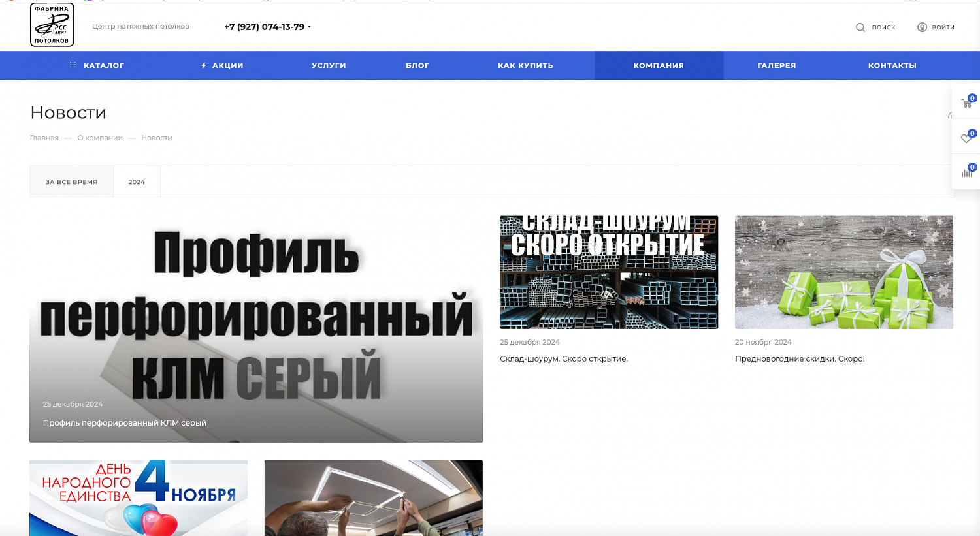Image resolution: width=980 pixels, height=536 pixels.
Task: Select the За все время filter tab
Action: click(x=72, y=182)
